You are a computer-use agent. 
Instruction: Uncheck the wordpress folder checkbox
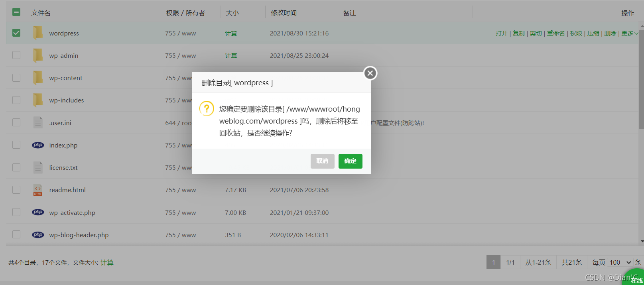click(x=16, y=33)
